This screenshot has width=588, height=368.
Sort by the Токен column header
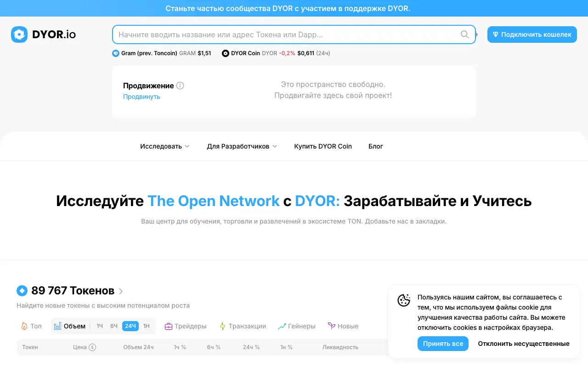click(30, 347)
